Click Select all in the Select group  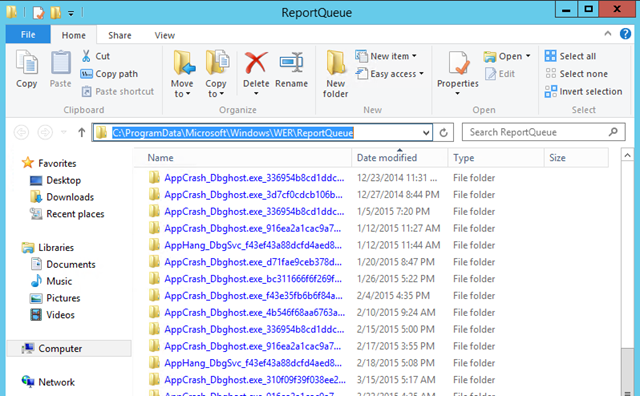570,56
